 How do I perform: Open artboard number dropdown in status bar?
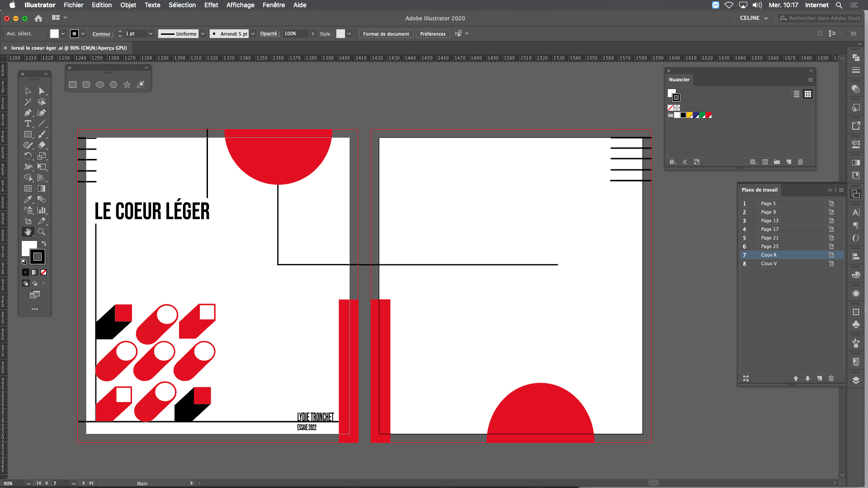(x=74, y=483)
